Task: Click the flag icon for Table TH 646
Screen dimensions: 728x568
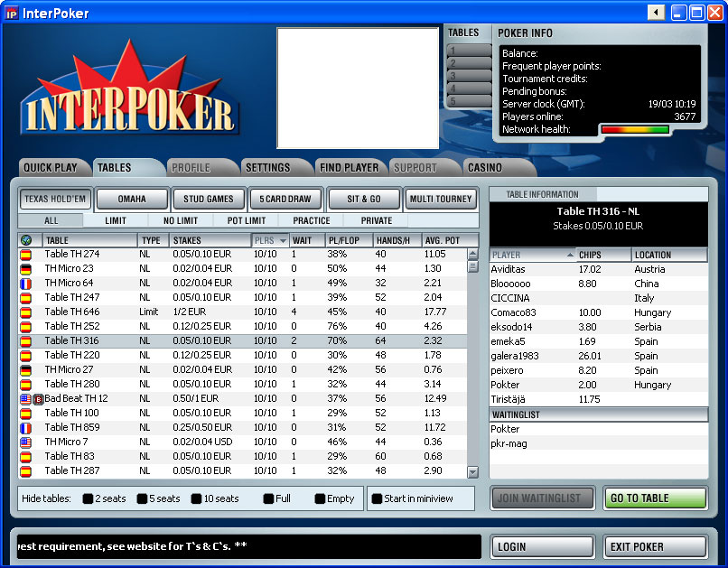Action: point(26,312)
